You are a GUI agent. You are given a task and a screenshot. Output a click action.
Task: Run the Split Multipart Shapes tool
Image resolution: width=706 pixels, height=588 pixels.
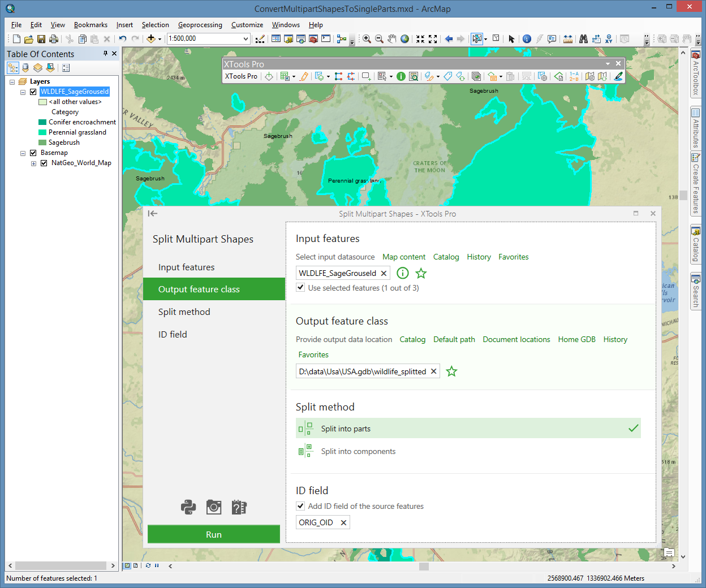click(214, 534)
